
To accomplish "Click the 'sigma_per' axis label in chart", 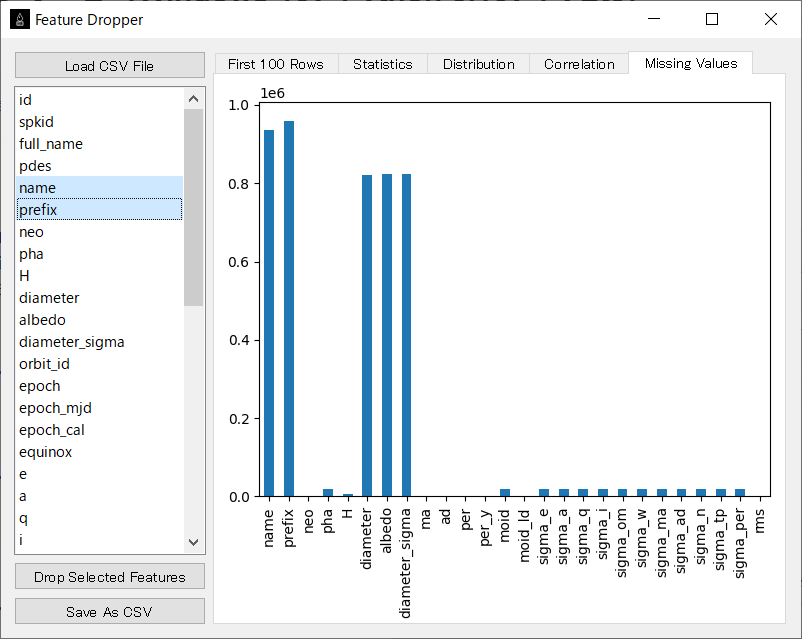I will [740, 543].
